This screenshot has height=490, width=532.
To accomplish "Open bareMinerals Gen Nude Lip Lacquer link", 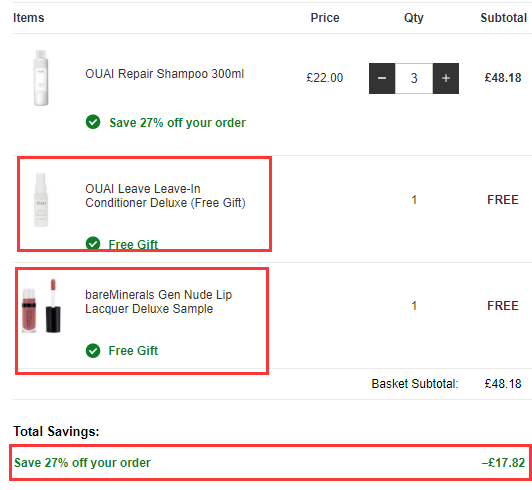I will [158, 302].
